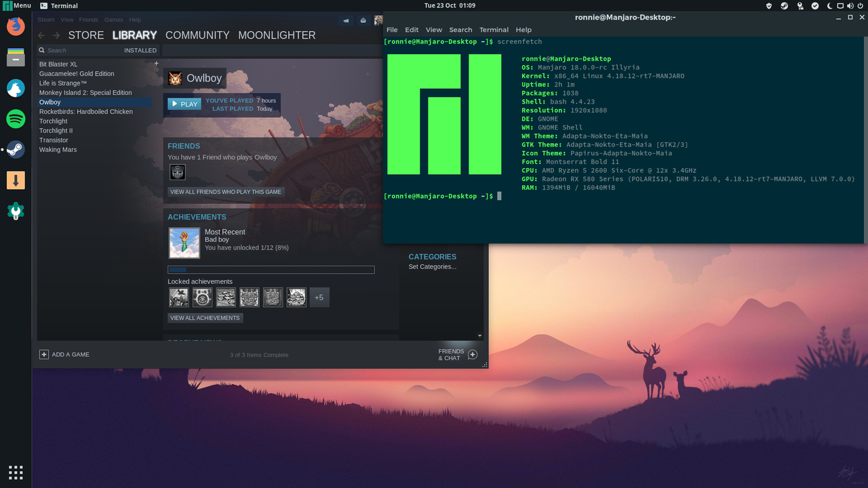Image resolution: width=868 pixels, height=488 pixels.
Task: Open the Steam menu in Steam
Action: click(46, 20)
